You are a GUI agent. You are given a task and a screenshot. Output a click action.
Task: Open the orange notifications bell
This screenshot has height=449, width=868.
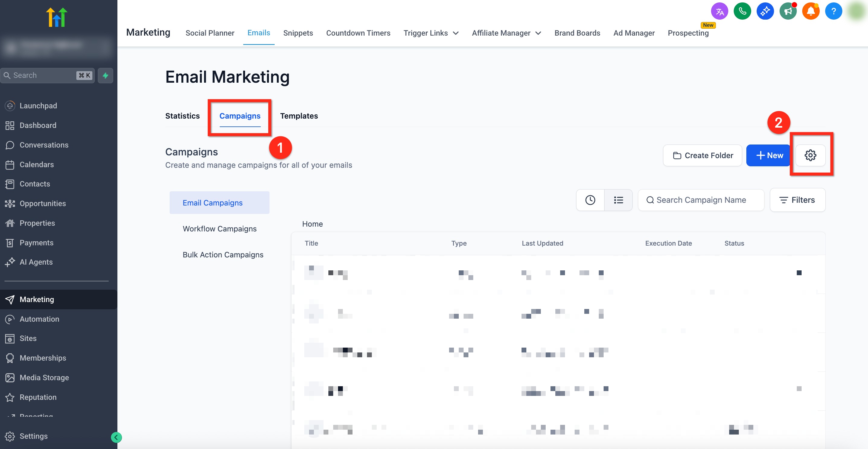point(810,11)
